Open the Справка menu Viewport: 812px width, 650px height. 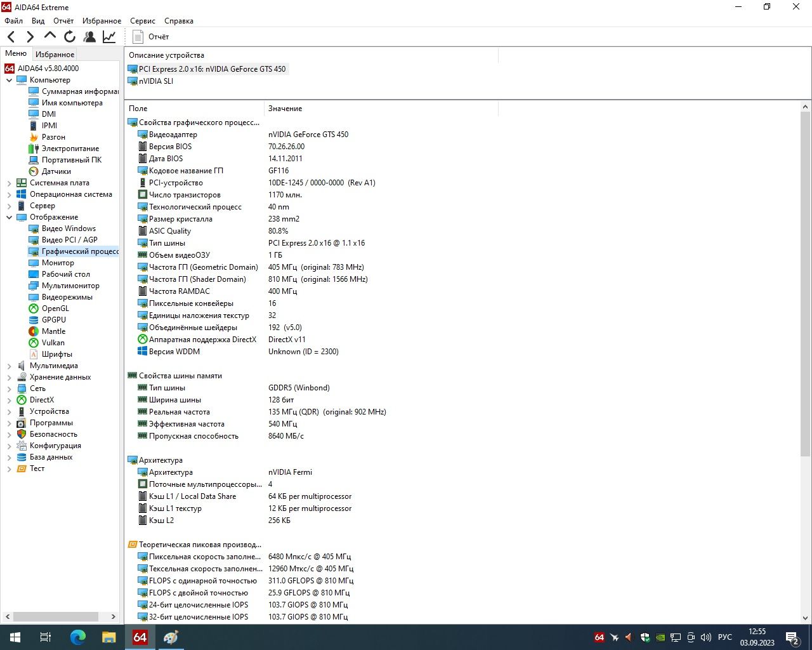tap(179, 21)
